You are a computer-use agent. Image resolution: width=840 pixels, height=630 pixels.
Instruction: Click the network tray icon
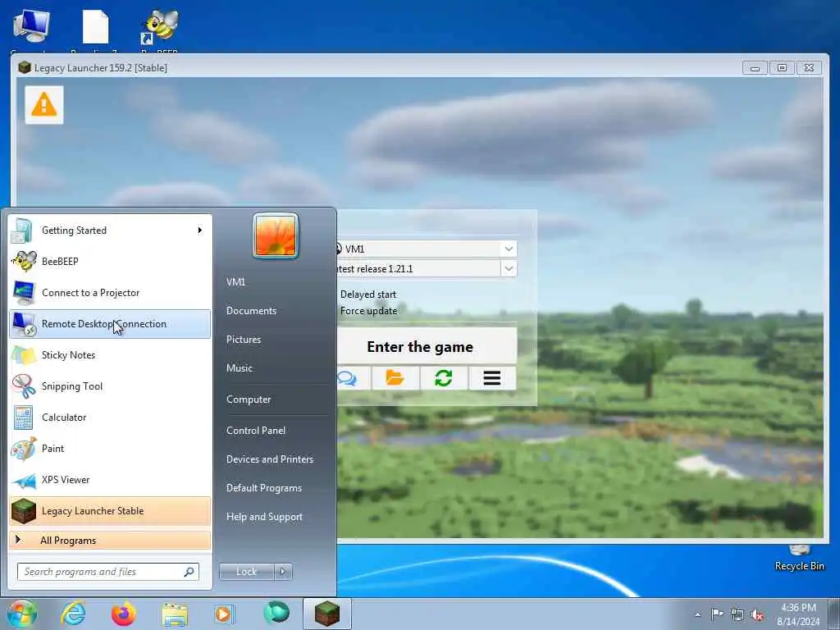(737, 614)
